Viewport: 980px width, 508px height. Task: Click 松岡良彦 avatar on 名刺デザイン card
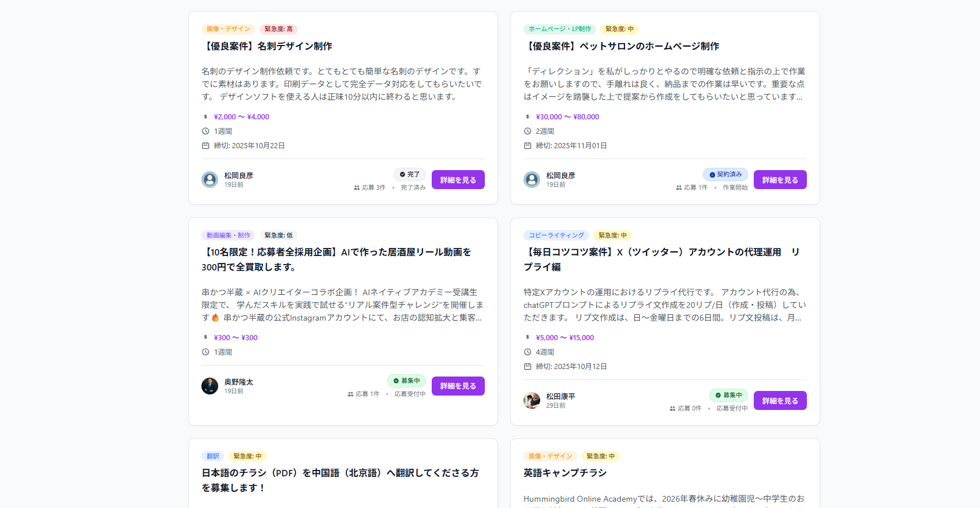[x=210, y=180]
